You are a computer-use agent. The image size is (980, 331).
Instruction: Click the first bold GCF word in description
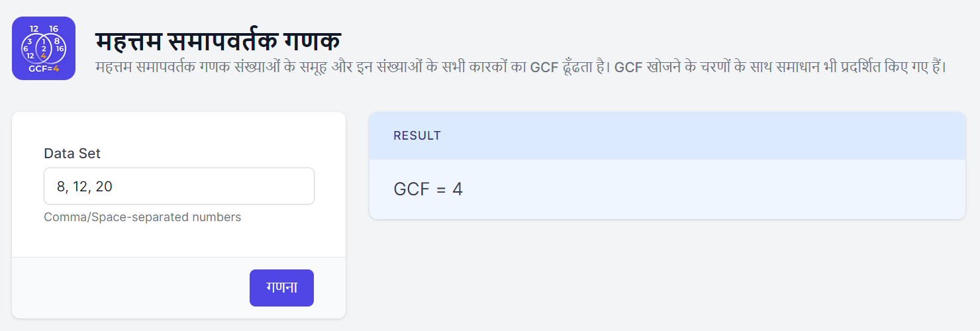544,67
